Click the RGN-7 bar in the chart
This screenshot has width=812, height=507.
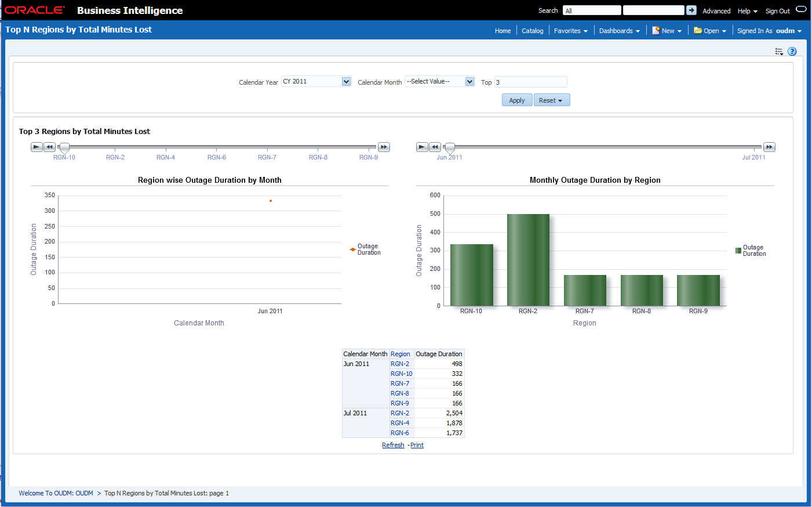585,290
